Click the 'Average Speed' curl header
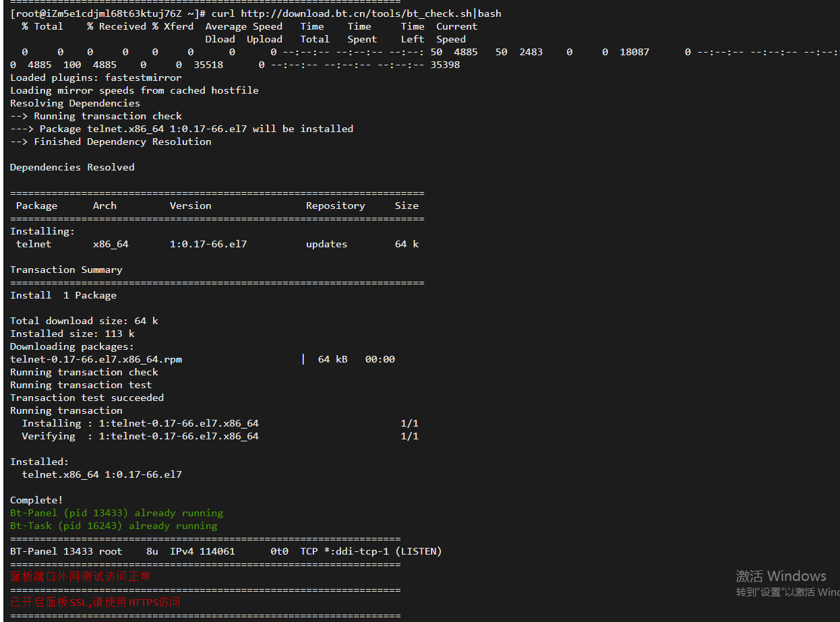The image size is (840, 622). [x=243, y=26]
